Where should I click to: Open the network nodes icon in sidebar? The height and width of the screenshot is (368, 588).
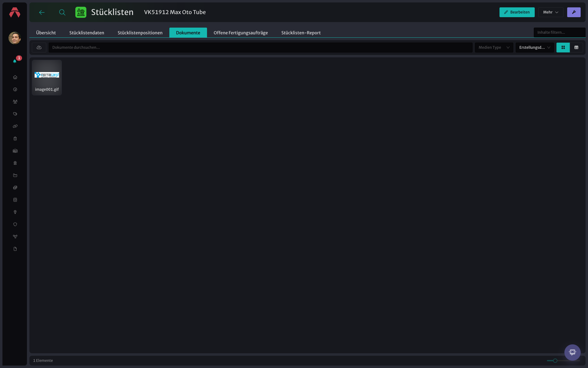pos(15,237)
